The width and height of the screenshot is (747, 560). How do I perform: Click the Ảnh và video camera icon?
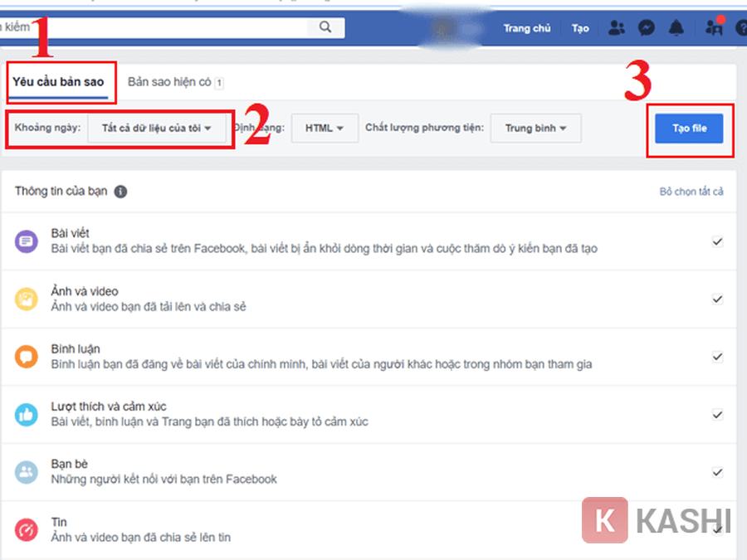pyautogui.click(x=26, y=299)
